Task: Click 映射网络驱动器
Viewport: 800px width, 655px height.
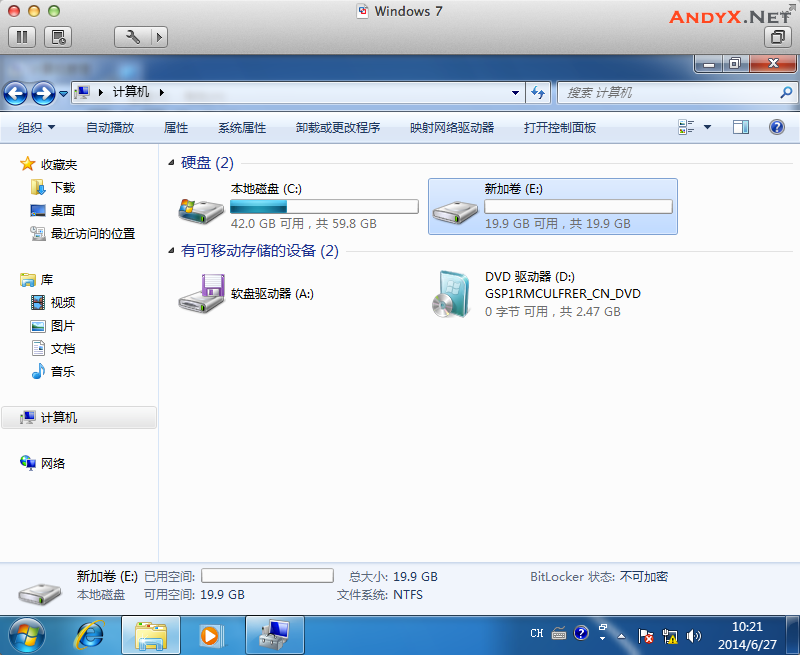Action: pos(452,128)
